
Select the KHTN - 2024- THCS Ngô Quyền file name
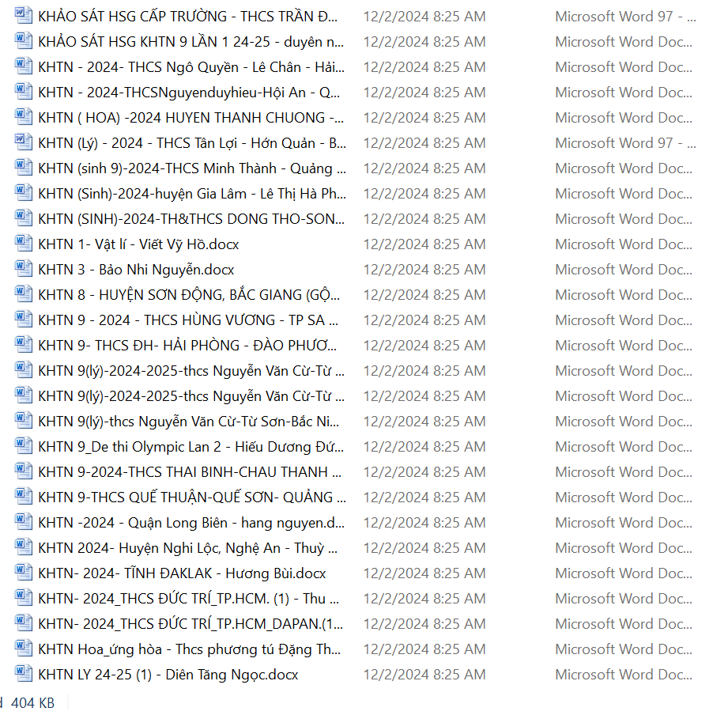coord(190,66)
